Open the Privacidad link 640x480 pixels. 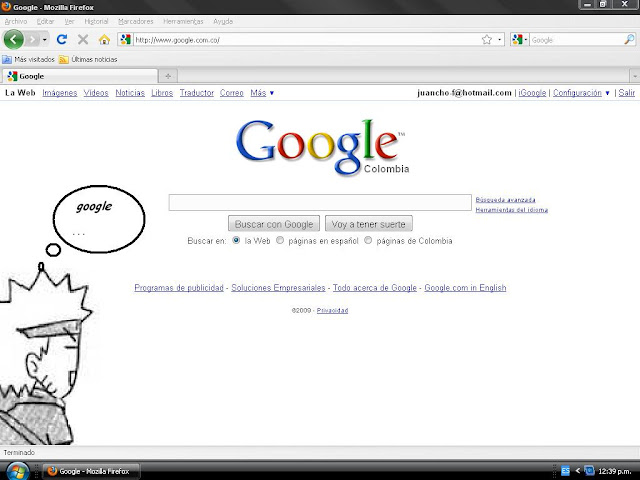tap(332, 311)
